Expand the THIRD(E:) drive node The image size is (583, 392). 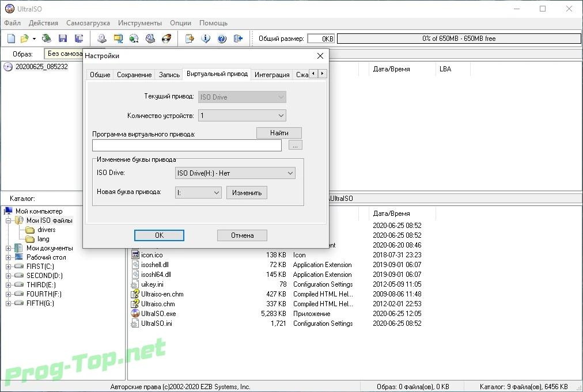click(x=8, y=285)
